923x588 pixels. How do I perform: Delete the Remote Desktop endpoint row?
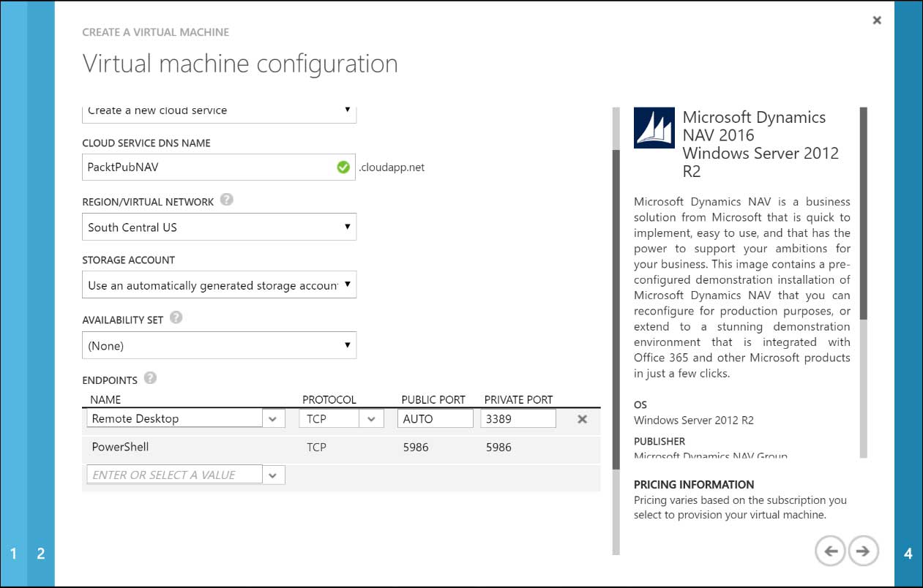(581, 419)
